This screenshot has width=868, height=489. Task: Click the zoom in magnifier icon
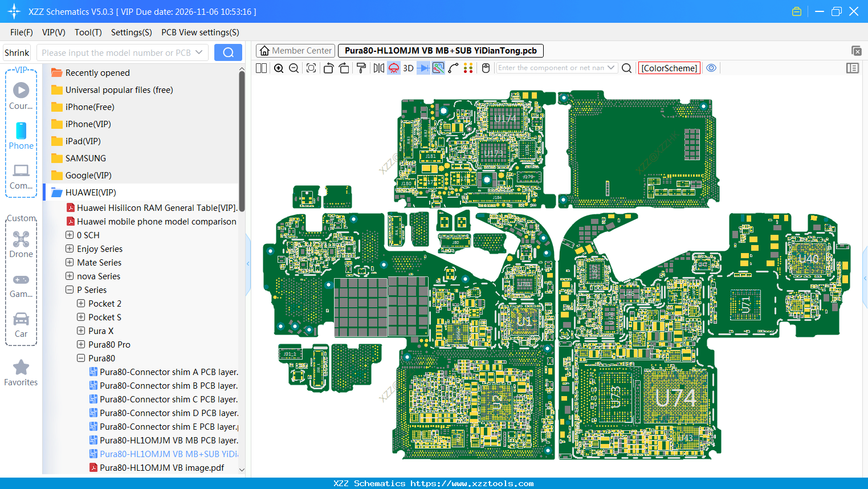pyautogui.click(x=279, y=68)
